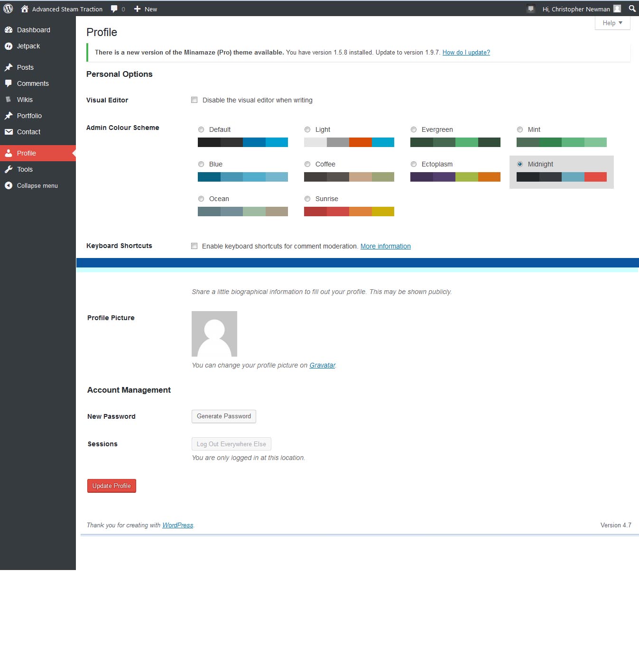Viewport: 639px width, 672px height.
Task: Select the Ectoplasm colour scheme
Action: pyautogui.click(x=414, y=164)
